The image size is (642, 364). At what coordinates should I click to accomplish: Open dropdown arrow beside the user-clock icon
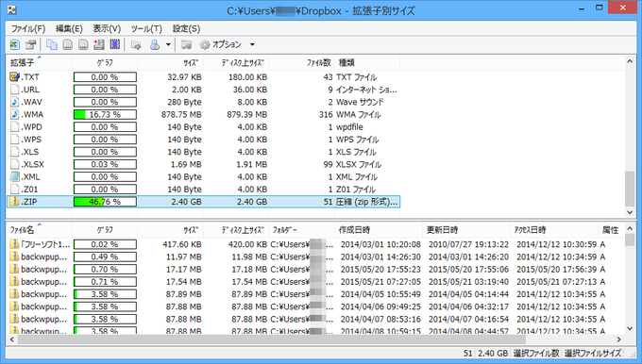pyautogui.click(x=168, y=44)
